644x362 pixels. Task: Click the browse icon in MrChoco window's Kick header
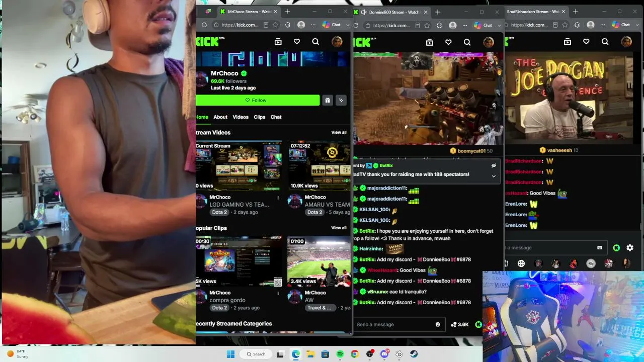[278, 42]
